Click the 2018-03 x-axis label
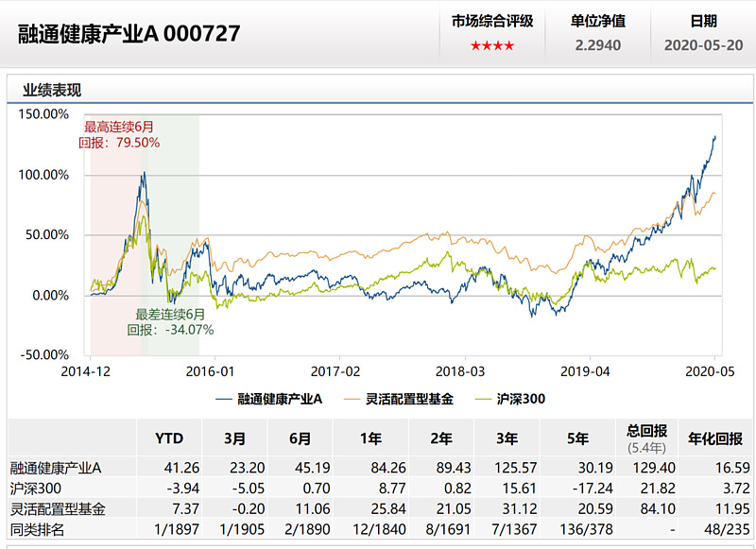Image resolution: width=756 pixels, height=549 pixels. pyautogui.click(x=460, y=371)
